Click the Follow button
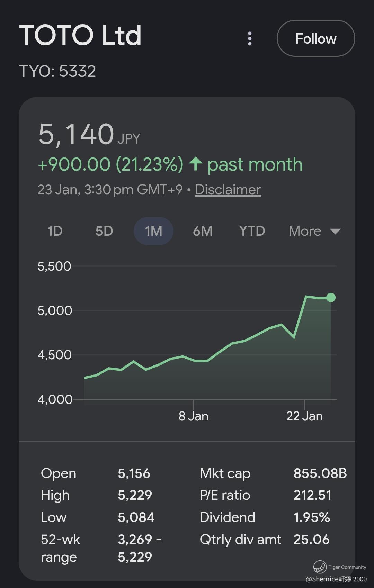 click(316, 38)
